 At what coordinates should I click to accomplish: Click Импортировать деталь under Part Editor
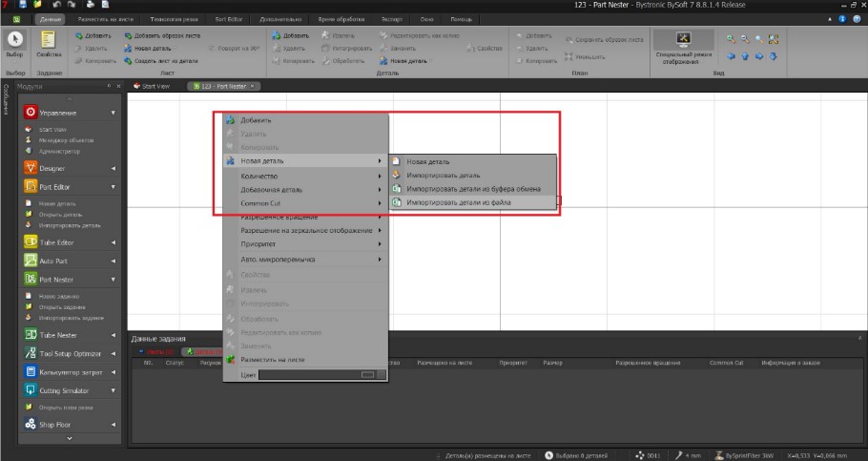(70, 225)
